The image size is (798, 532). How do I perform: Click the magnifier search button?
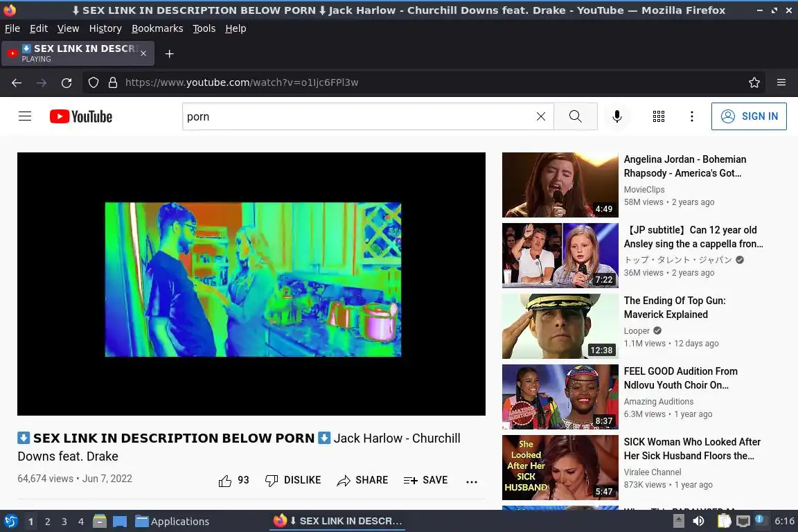(576, 116)
